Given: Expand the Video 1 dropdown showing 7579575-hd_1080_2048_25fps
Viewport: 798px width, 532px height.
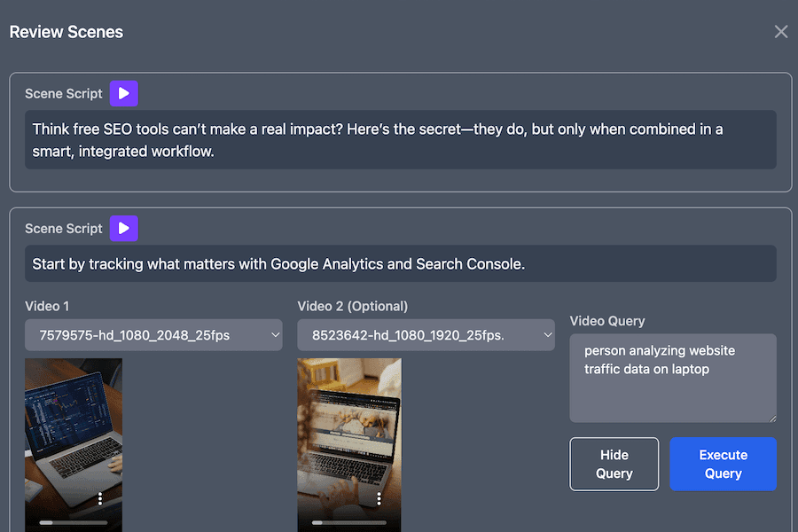Looking at the screenshot, I should (x=153, y=335).
